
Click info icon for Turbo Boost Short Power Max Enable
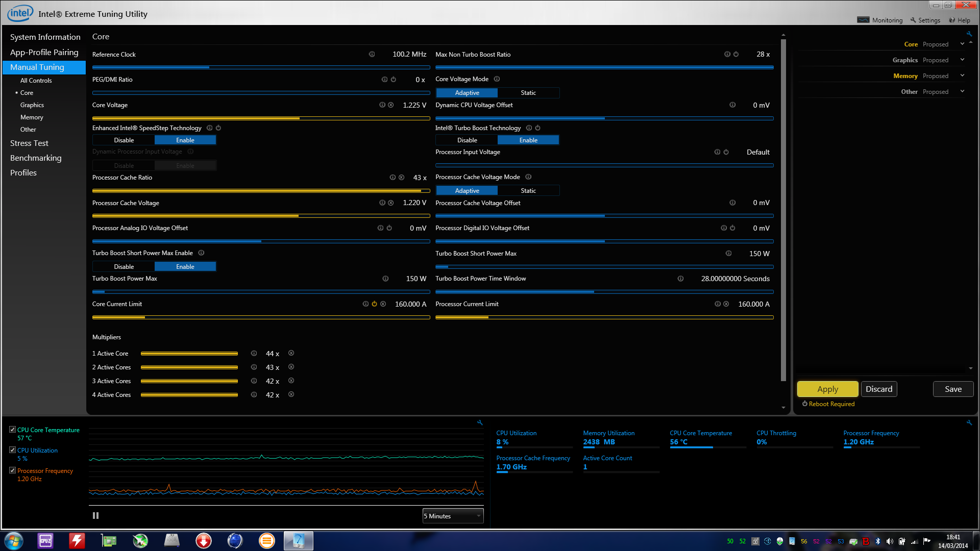(x=201, y=253)
